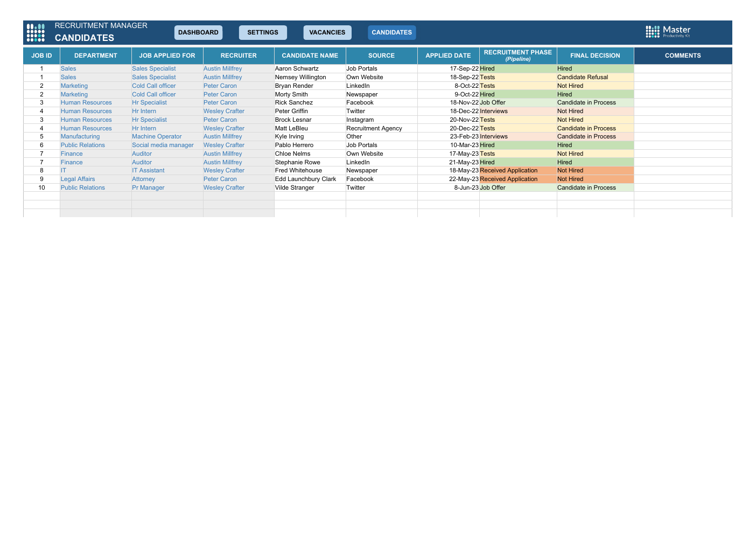Select the Candidate Refusal decision cell
Image resolution: width=756 pixels, height=535 pixels.
point(596,77)
